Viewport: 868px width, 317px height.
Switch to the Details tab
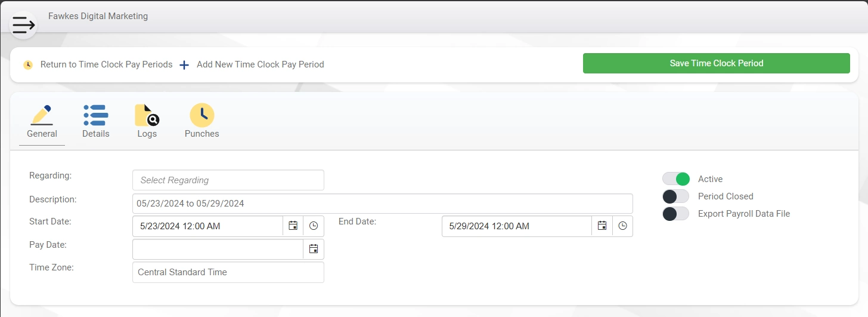tap(96, 122)
